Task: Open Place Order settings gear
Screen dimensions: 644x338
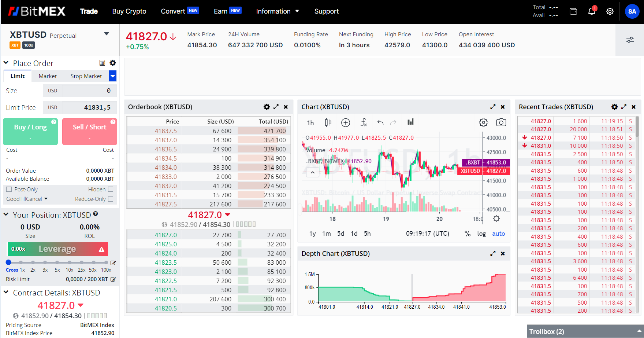Action: point(113,63)
